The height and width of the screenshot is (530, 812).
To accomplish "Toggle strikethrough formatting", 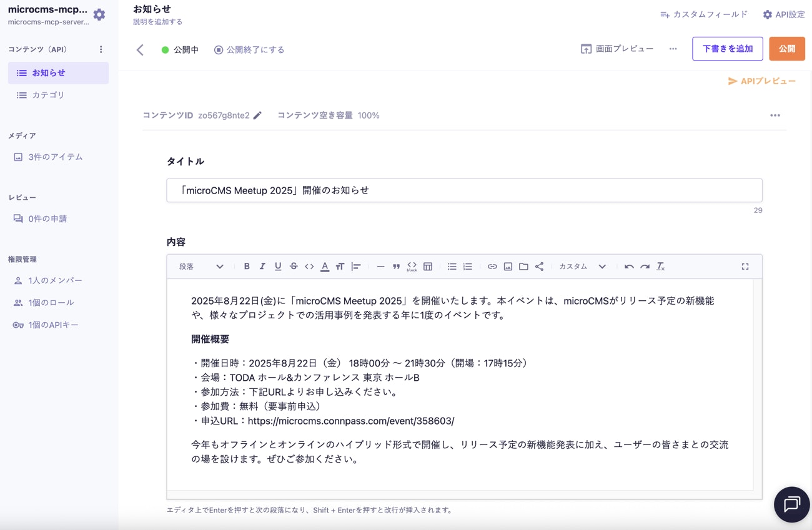I will 294,266.
